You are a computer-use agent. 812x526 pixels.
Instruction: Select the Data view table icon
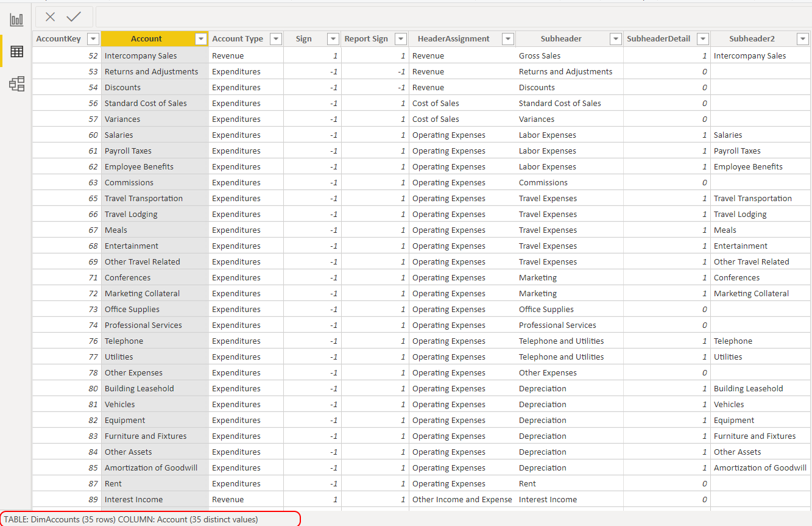coord(16,52)
